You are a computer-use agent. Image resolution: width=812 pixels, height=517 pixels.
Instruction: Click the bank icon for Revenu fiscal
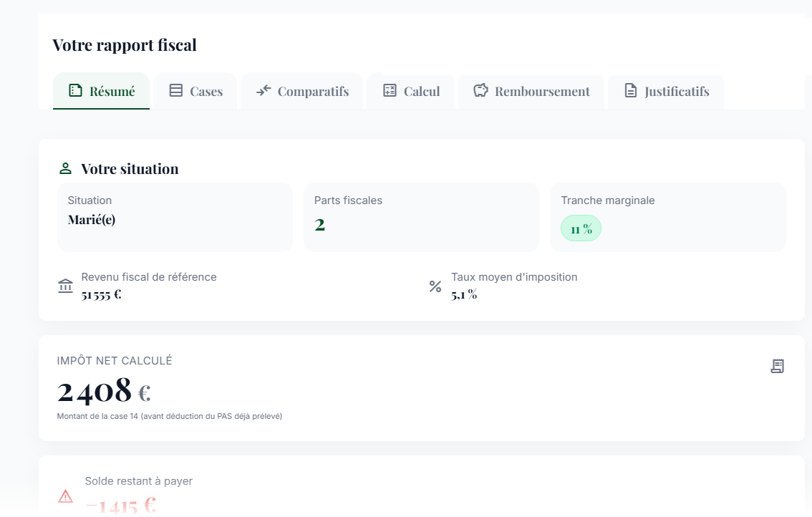point(65,286)
